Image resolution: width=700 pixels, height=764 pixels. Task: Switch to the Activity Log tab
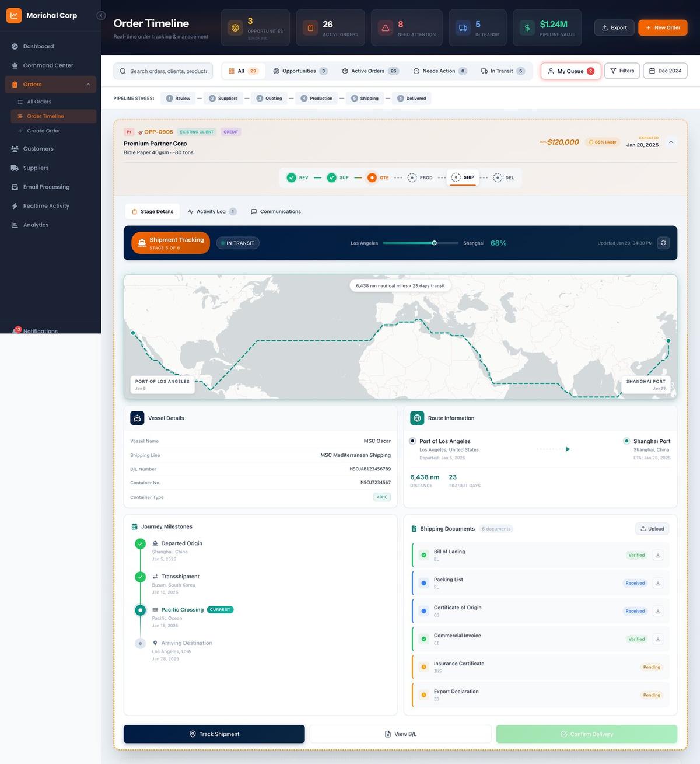coord(211,212)
